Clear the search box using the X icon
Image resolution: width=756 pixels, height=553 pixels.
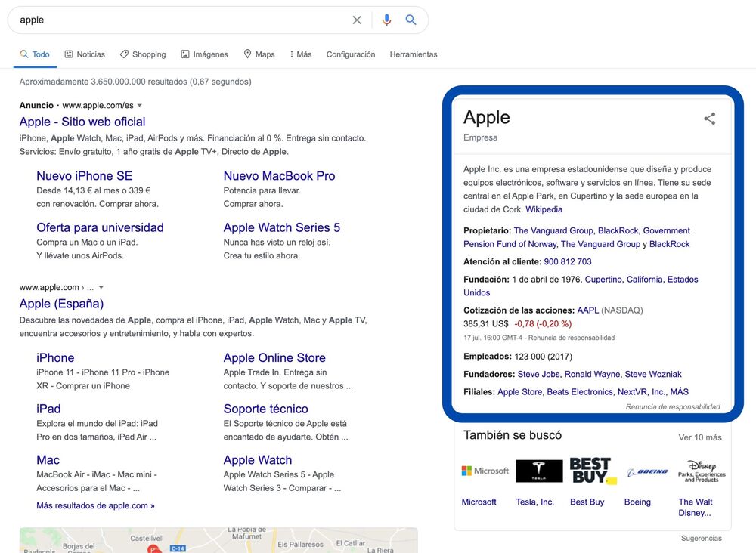pos(356,20)
